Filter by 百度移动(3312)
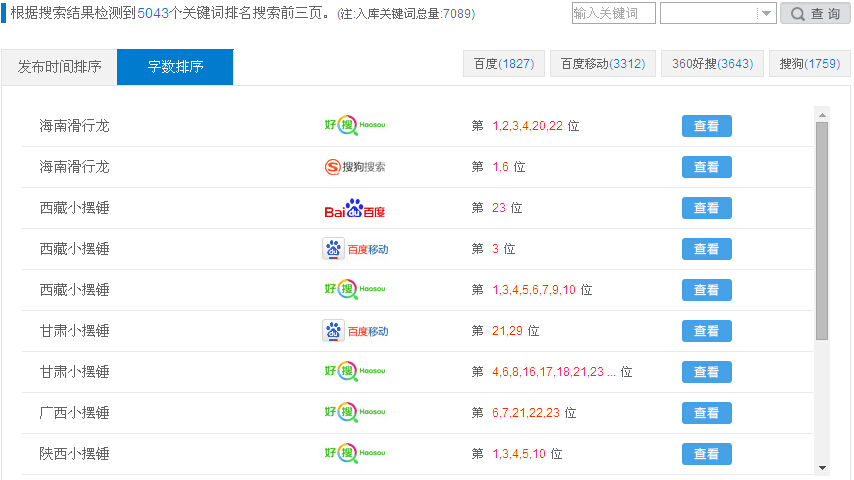The height and width of the screenshot is (480, 854). click(603, 64)
